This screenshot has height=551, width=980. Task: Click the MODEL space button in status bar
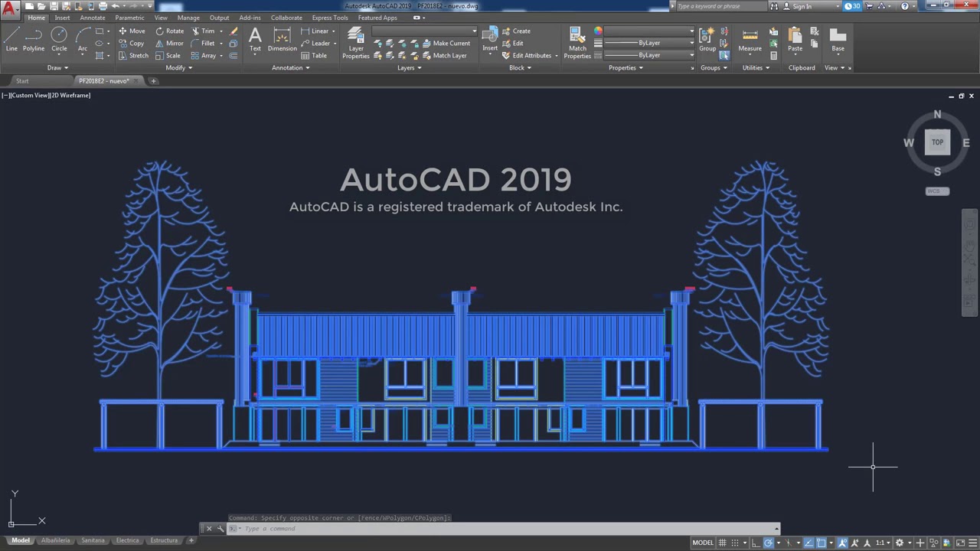coord(703,543)
